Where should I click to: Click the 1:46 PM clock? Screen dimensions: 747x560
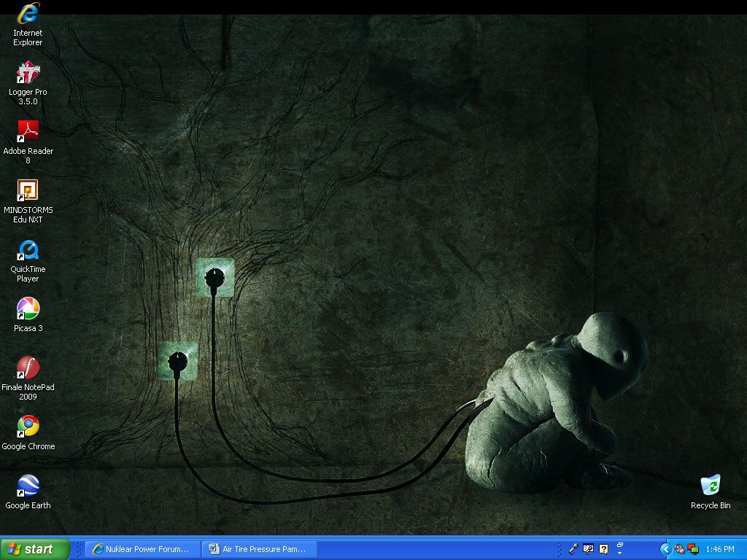point(720,549)
